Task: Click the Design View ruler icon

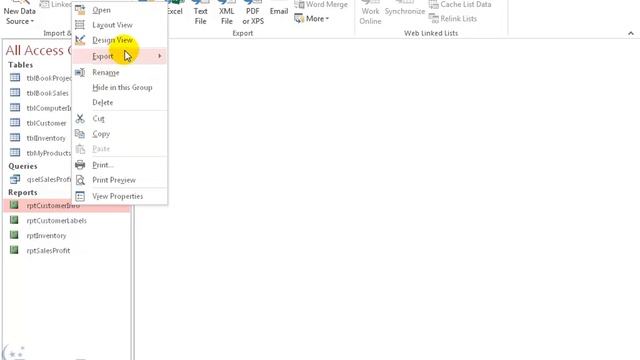Action: click(x=80, y=40)
